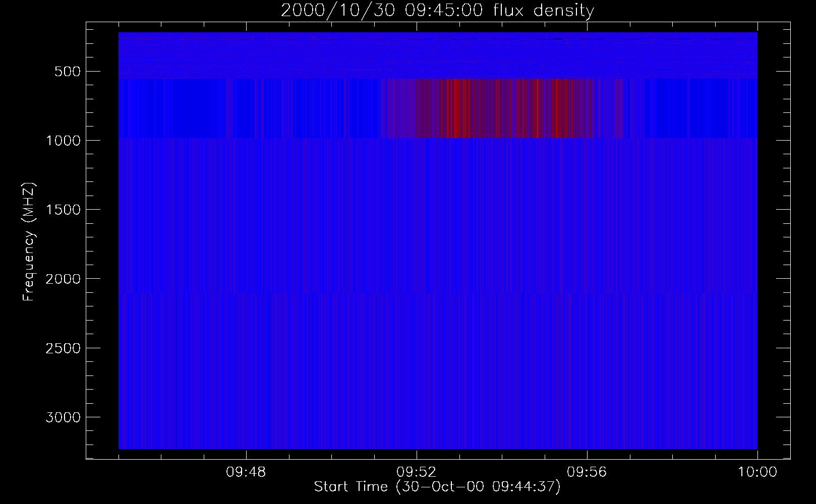816x504 pixels.
Task: Click the 3000 frequency tick label
Action: click(x=63, y=417)
